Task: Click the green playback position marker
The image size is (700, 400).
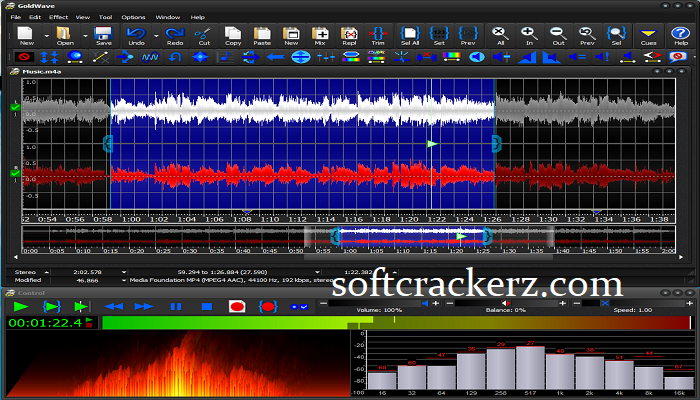Action: (x=432, y=144)
